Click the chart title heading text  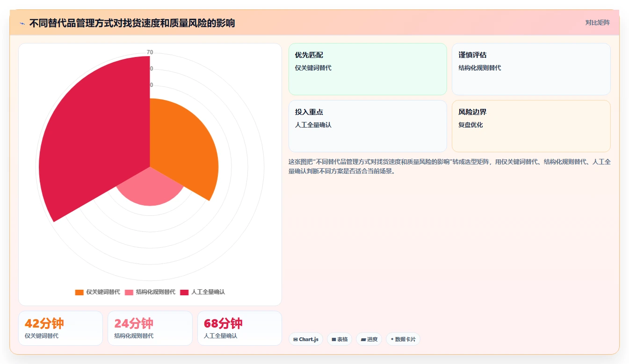(x=132, y=23)
